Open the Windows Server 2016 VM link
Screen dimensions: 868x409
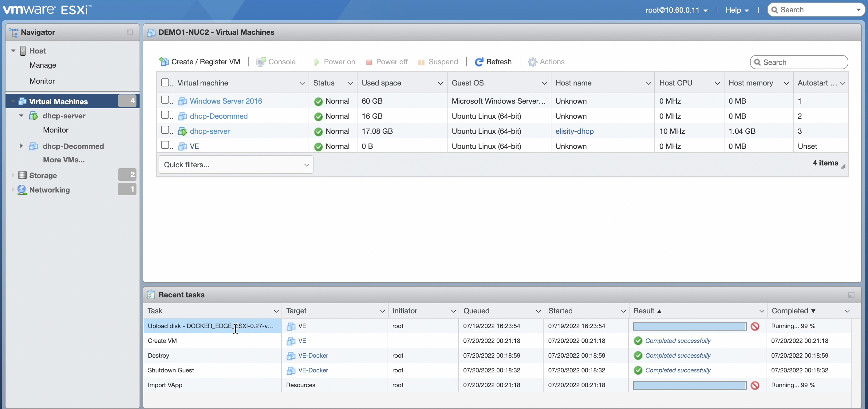226,101
